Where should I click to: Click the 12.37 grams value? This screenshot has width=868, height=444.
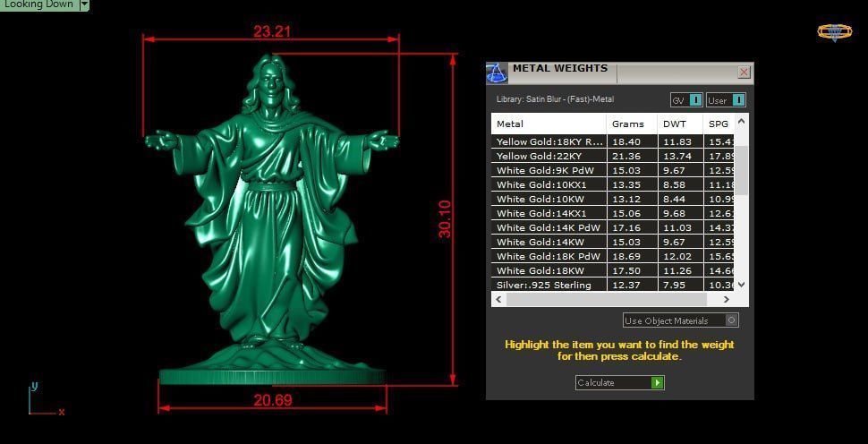(x=626, y=286)
